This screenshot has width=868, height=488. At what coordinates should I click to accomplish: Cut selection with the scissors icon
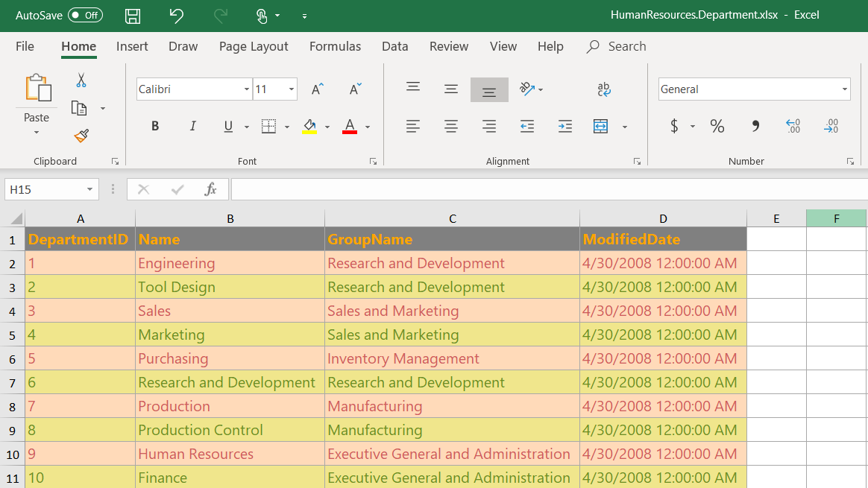tap(81, 80)
